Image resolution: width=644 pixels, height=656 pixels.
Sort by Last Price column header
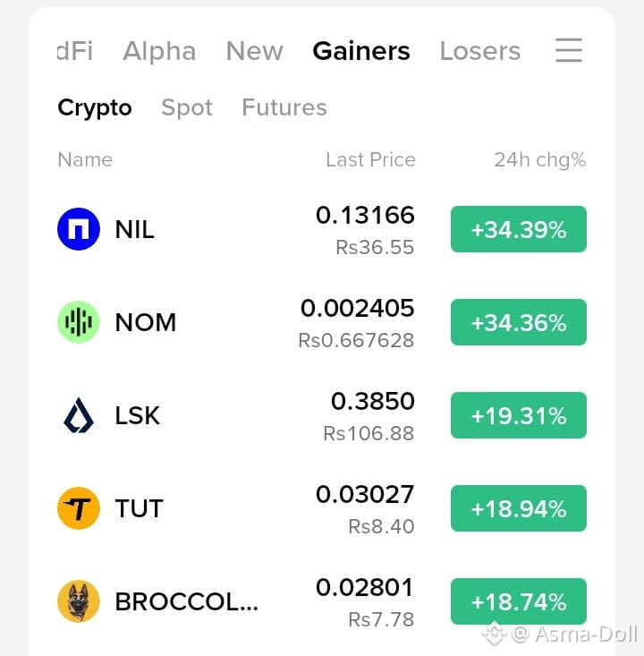point(370,159)
